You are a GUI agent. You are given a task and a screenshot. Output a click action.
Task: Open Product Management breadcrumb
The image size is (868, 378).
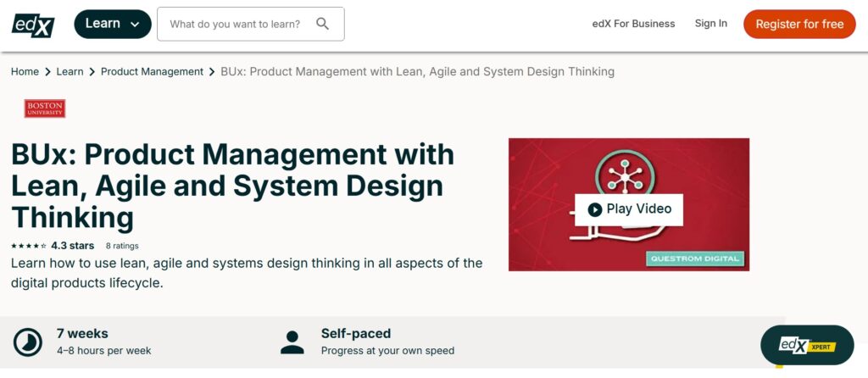pos(153,71)
